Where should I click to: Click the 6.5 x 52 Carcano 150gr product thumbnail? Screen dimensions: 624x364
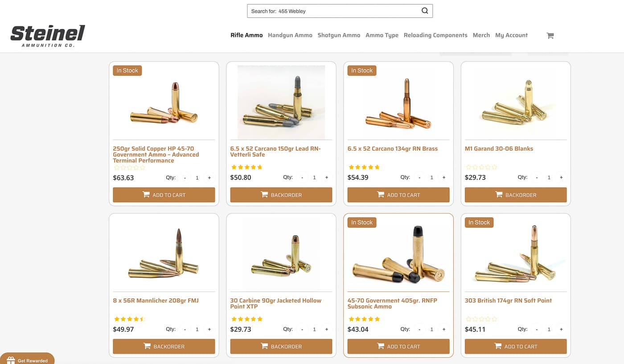click(x=281, y=102)
